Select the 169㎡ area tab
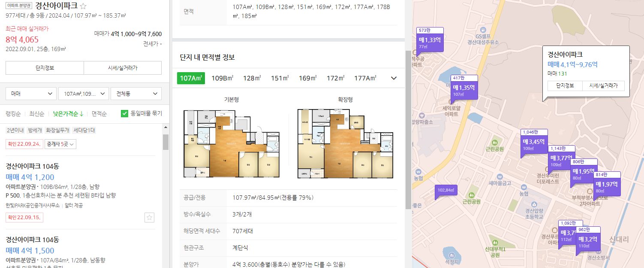The height and width of the screenshot is (268, 644). [x=307, y=78]
